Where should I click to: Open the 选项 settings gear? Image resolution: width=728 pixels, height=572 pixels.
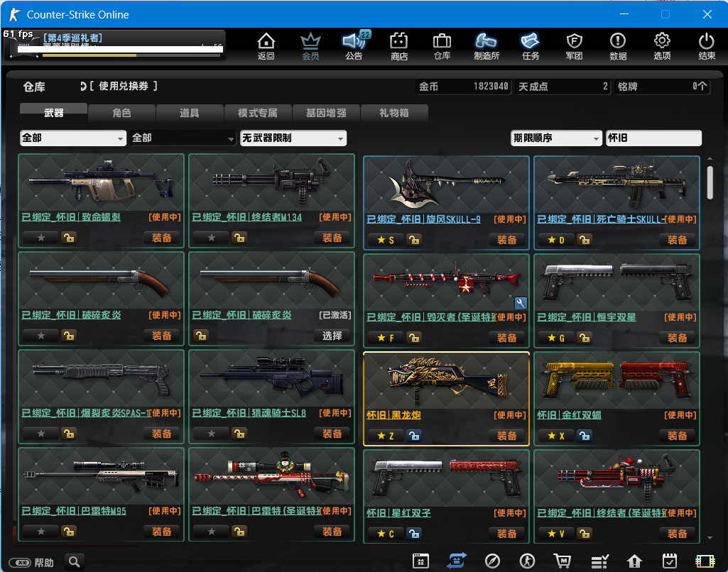tap(662, 46)
